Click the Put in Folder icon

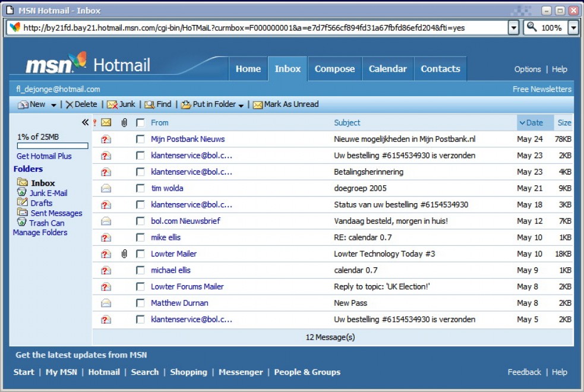[x=186, y=105]
